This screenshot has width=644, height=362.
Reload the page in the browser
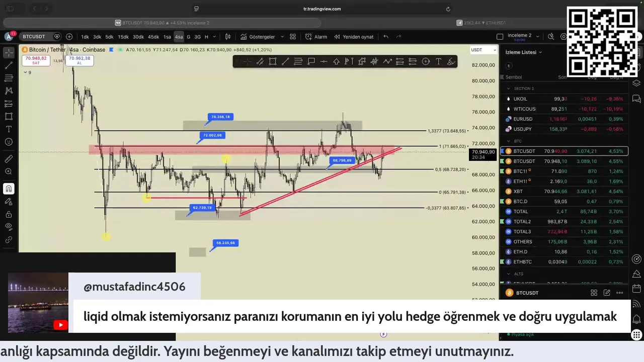coord(448,9)
